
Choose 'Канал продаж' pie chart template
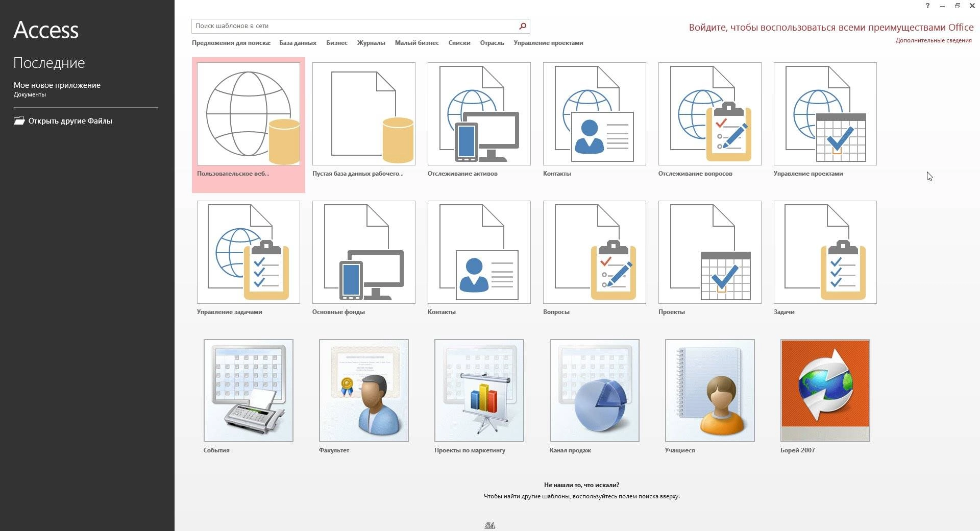pos(595,391)
